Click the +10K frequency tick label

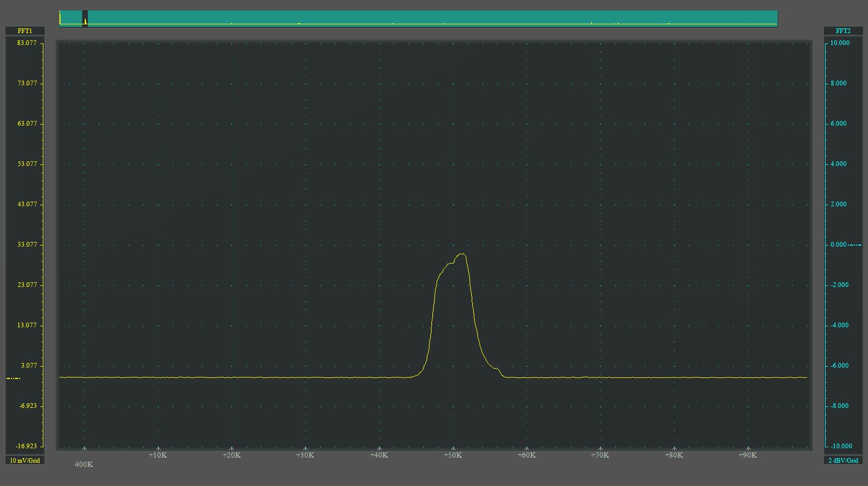[158, 455]
